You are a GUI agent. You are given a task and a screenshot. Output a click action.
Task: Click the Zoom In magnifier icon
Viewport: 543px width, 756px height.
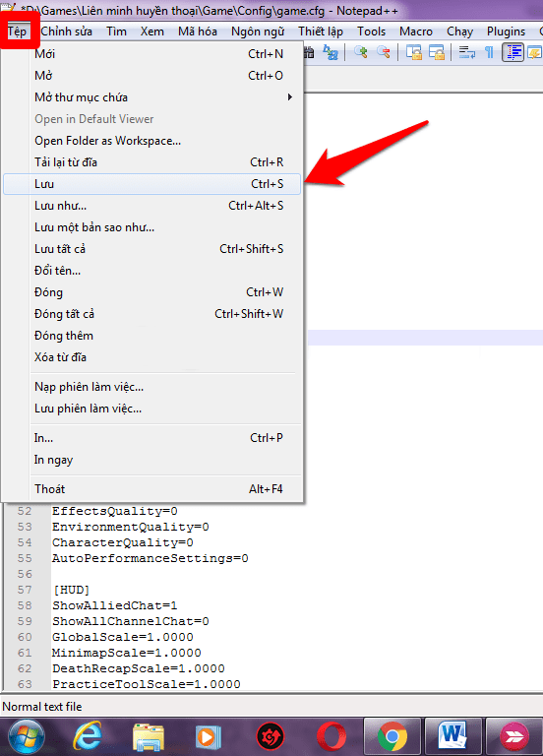(x=360, y=52)
